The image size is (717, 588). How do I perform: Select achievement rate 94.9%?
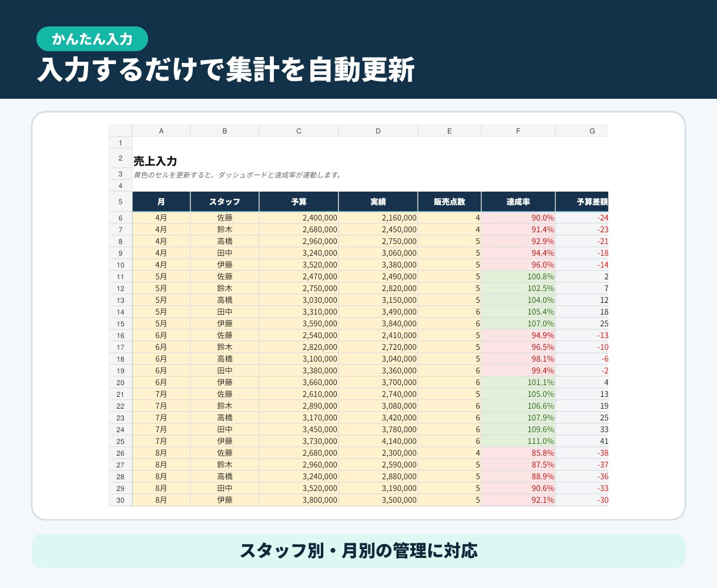click(518, 335)
